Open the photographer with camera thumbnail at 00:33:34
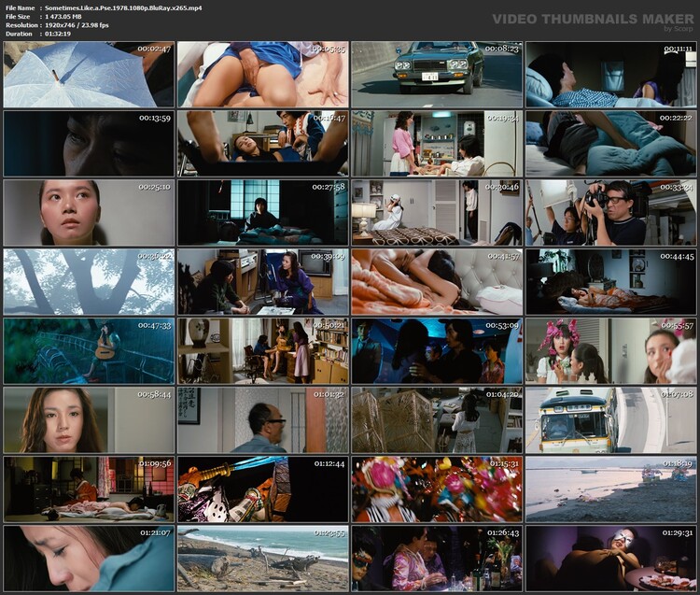The width and height of the screenshot is (700, 595). tap(611, 212)
